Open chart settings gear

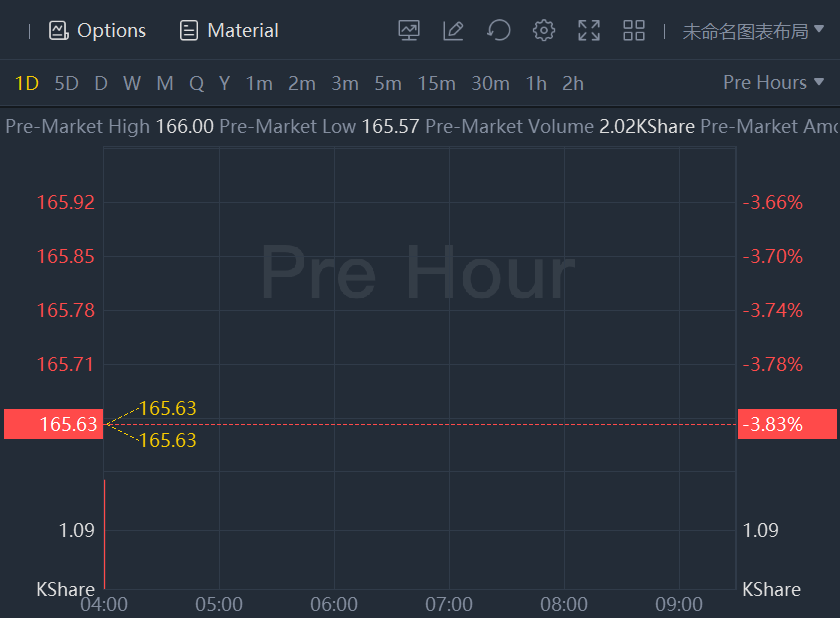(x=544, y=30)
